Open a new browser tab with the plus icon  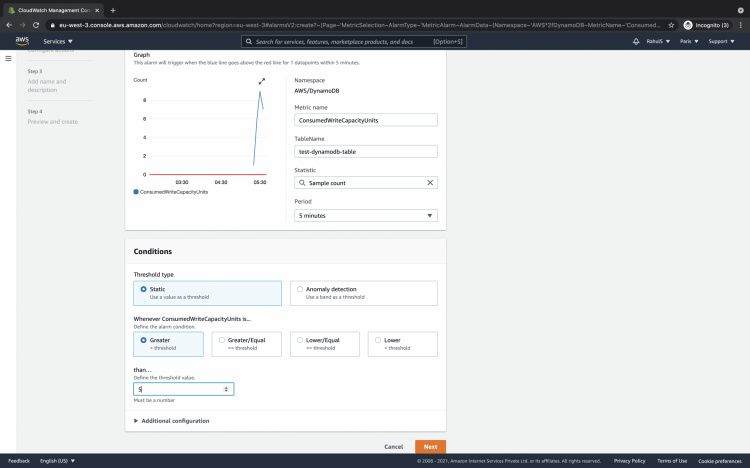click(113, 9)
